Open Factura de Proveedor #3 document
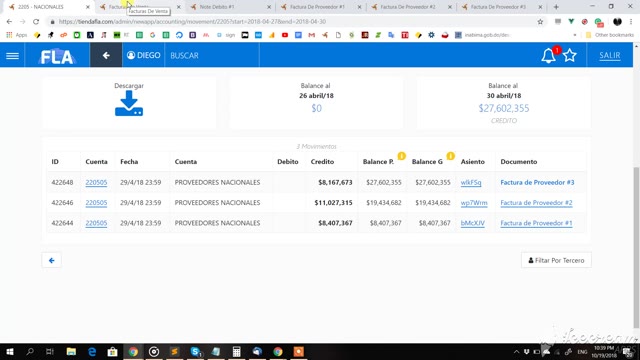 pyautogui.click(x=537, y=182)
